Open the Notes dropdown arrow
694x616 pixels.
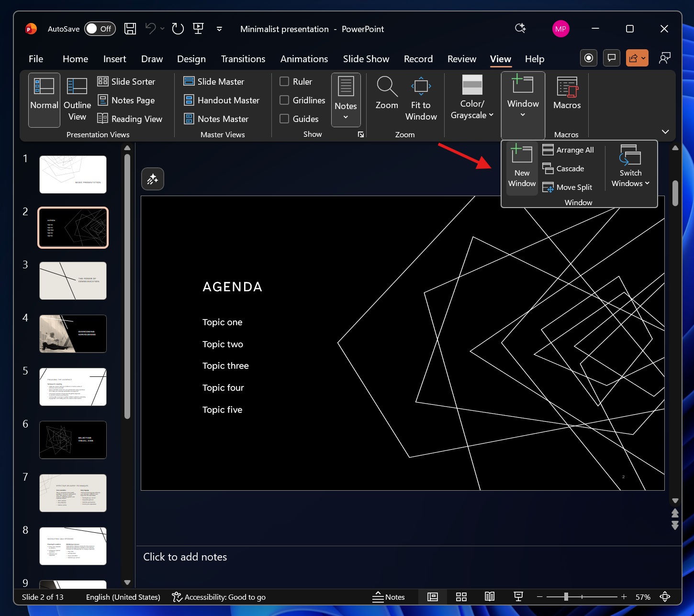click(x=346, y=116)
